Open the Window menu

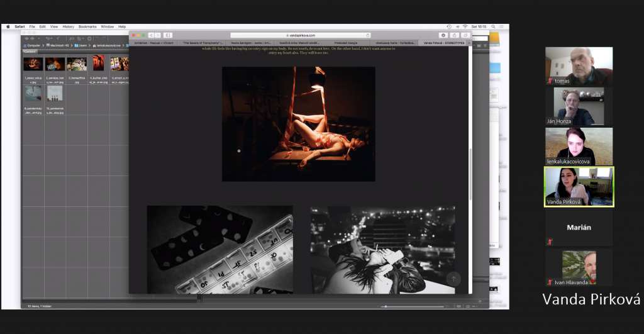[107, 26]
